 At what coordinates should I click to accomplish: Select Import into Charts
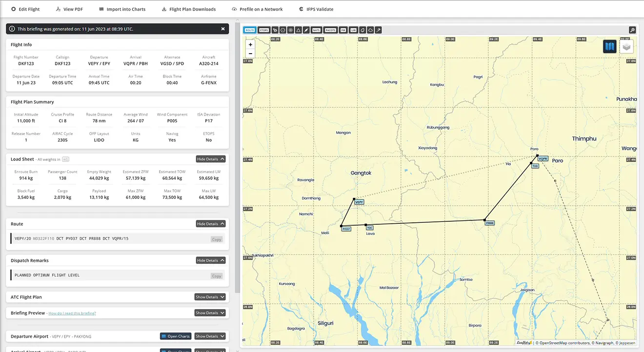122,9
